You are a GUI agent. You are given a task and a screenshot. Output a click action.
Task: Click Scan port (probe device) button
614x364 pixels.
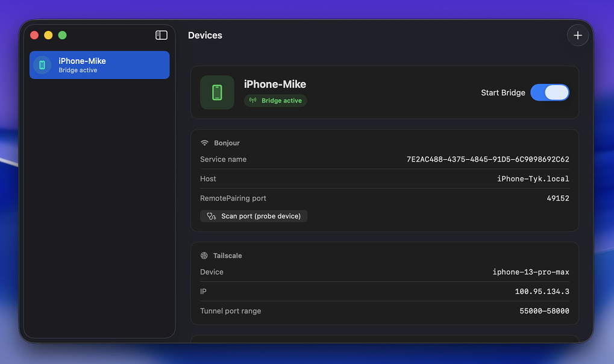[254, 216]
